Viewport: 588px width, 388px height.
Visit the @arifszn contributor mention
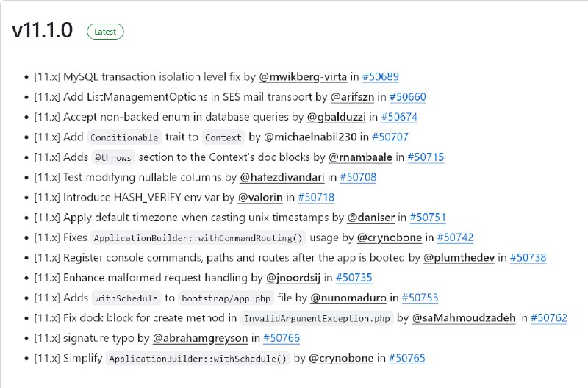[352, 97]
